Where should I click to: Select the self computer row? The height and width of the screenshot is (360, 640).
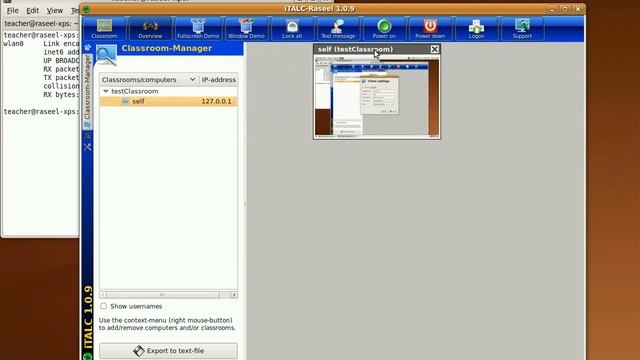point(168,101)
